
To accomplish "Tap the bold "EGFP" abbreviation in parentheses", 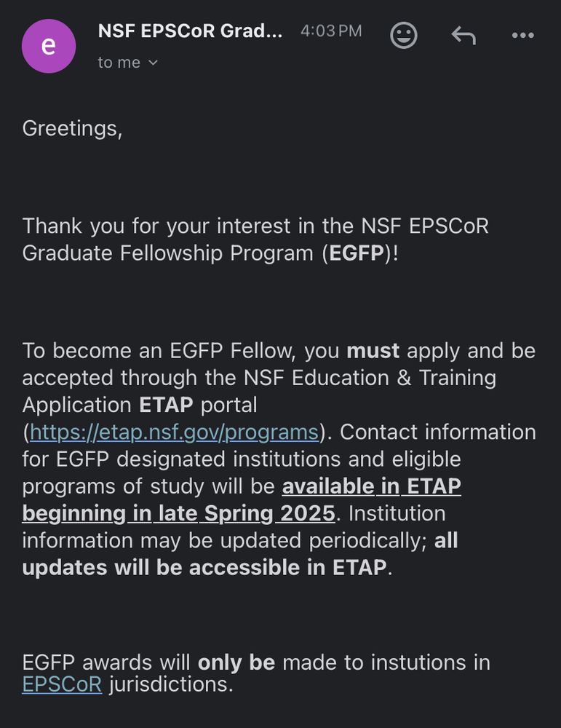I will click(x=357, y=253).
